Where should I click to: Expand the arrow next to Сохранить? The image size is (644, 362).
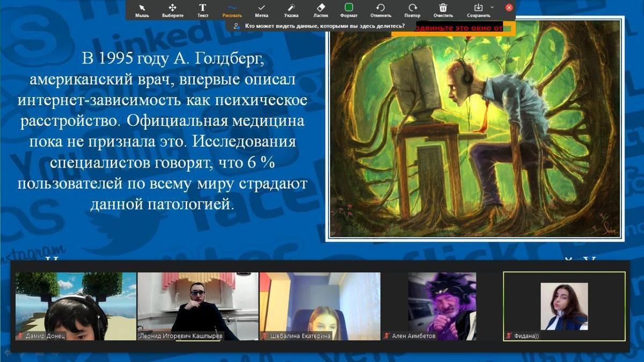click(492, 8)
